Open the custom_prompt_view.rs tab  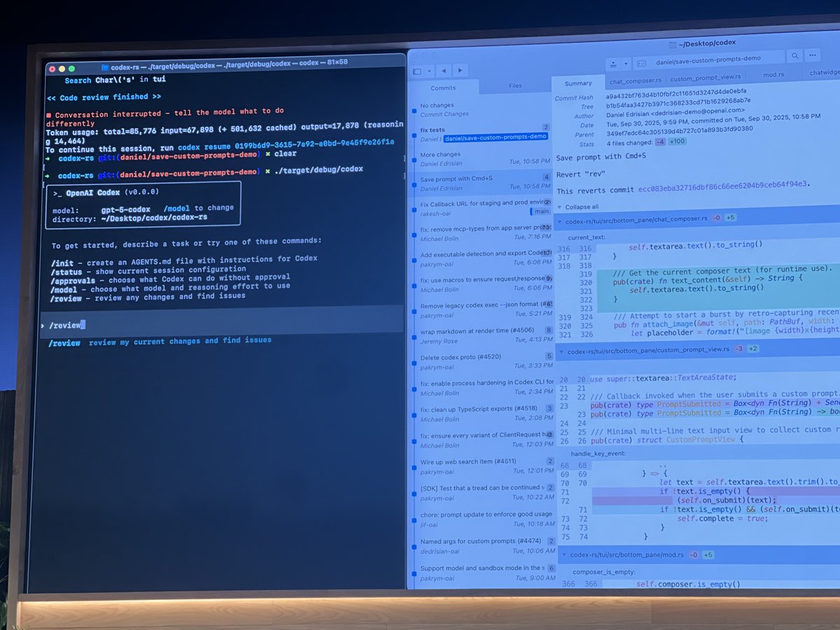coord(704,78)
